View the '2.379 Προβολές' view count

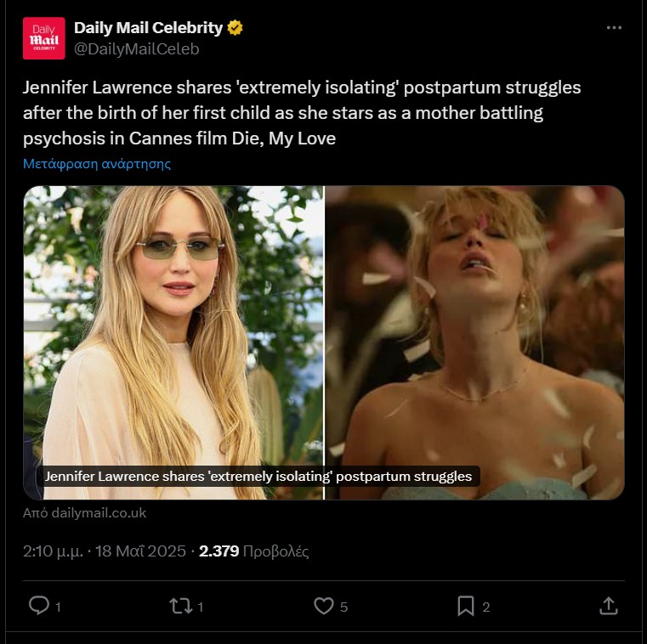253,551
